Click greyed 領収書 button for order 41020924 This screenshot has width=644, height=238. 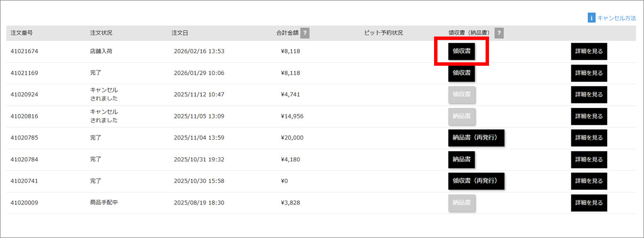462,95
